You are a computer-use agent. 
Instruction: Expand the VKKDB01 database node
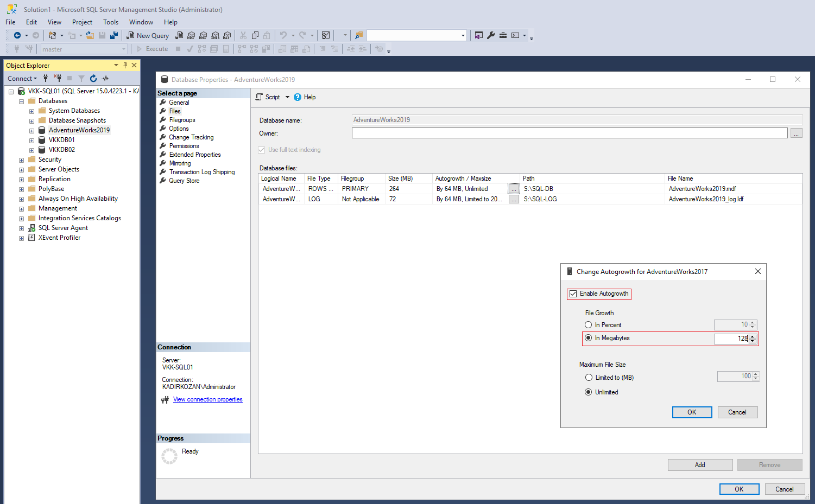pyautogui.click(x=31, y=139)
